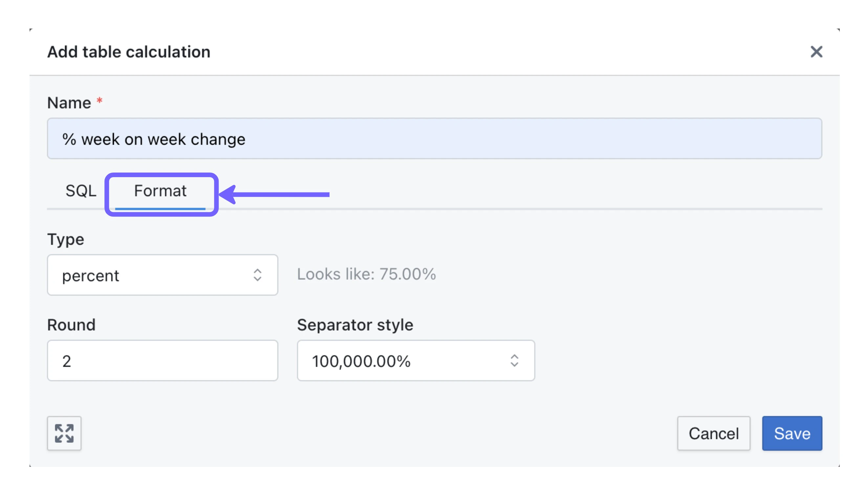Viewport: 868px width, 496px height.
Task: Switch to the SQL tab
Action: pos(81,191)
